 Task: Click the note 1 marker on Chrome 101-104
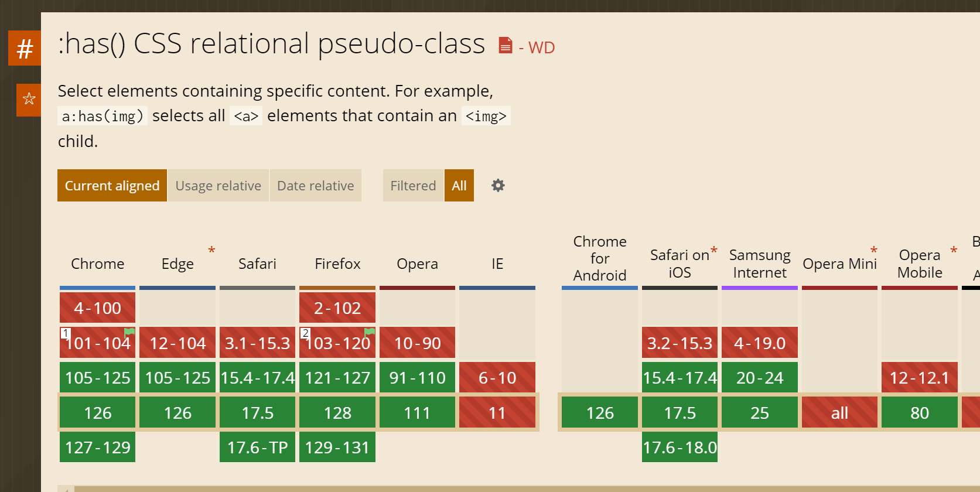(x=66, y=333)
